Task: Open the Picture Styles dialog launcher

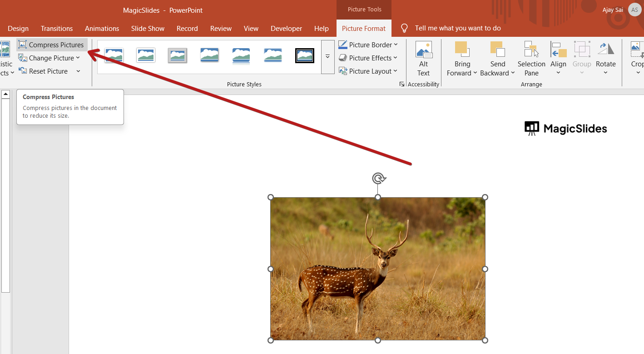Action: coord(402,84)
